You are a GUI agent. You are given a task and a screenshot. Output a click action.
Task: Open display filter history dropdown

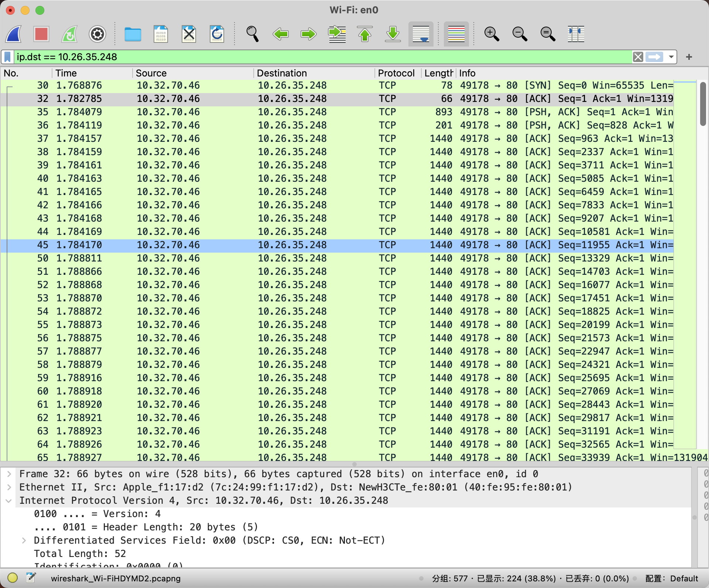(x=671, y=57)
